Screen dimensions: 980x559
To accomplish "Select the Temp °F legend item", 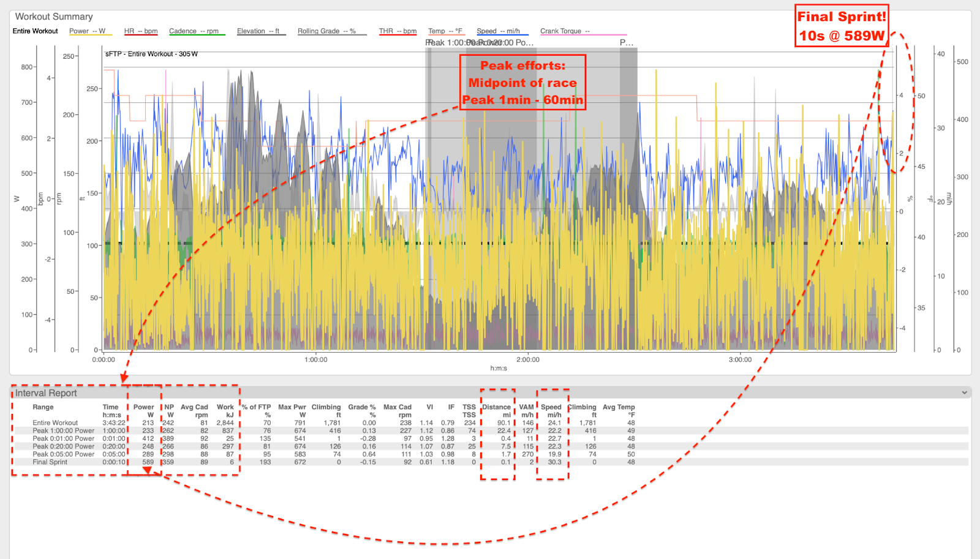I will coord(445,31).
